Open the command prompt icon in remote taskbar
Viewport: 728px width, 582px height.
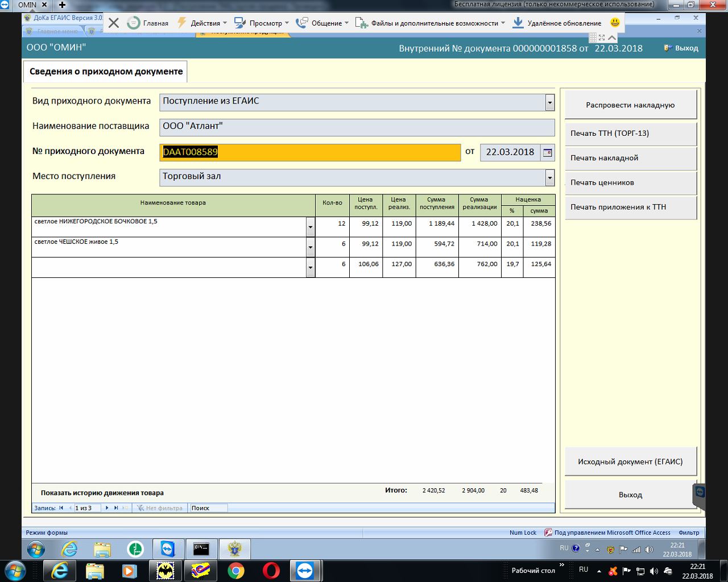coord(201,550)
